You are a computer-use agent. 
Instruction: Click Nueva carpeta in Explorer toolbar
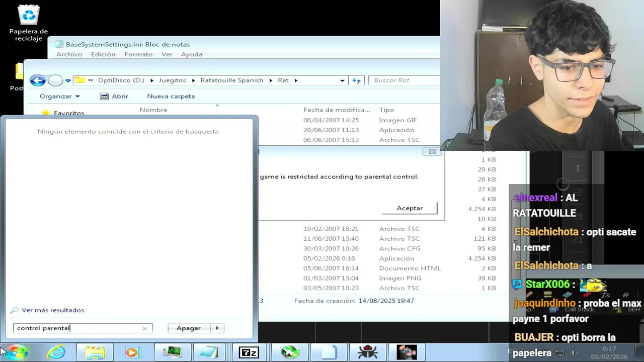pyautogui.click(x=171, y=96)
